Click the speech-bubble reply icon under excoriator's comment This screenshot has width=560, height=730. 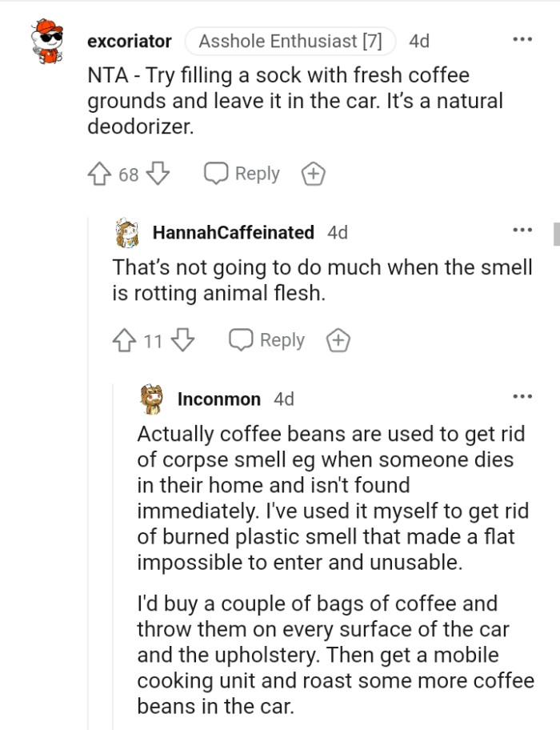(216, 172)
